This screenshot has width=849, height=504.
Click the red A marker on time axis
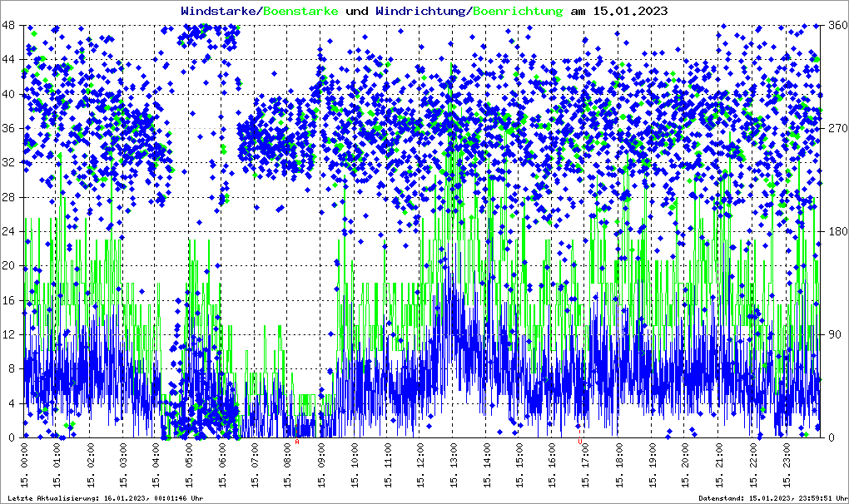coord(296,442)
